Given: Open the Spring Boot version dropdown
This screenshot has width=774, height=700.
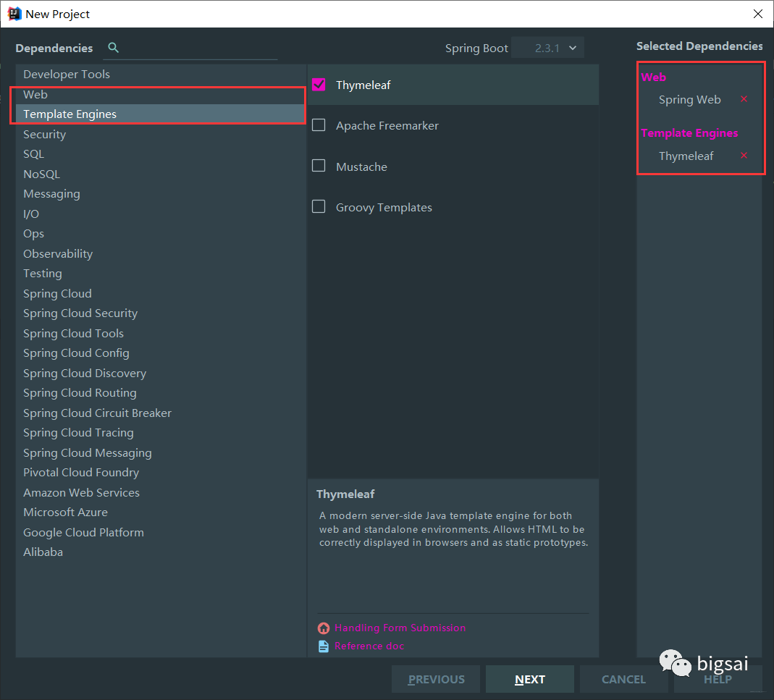Looking at the screenshot, I should (x=547, y=48).
